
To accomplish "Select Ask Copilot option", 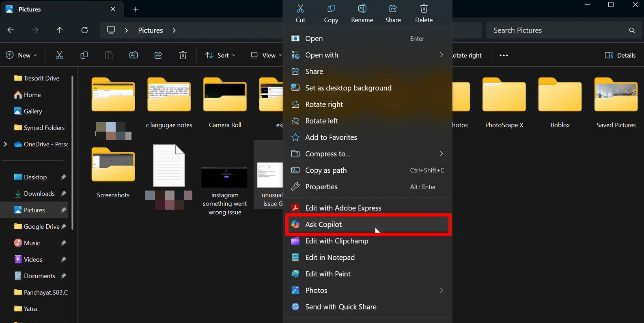I will 368,224.
